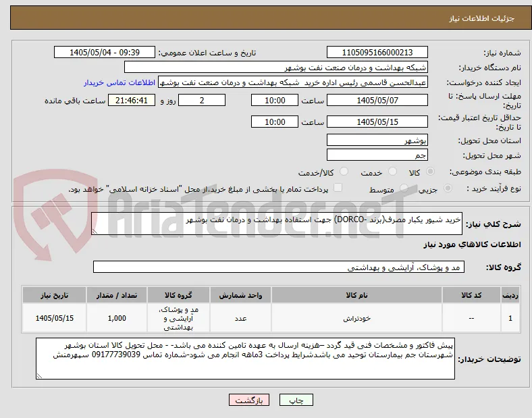Click the goods group field مد و پوشاک
Screen dimensions: 532x418
coord(279,267)
